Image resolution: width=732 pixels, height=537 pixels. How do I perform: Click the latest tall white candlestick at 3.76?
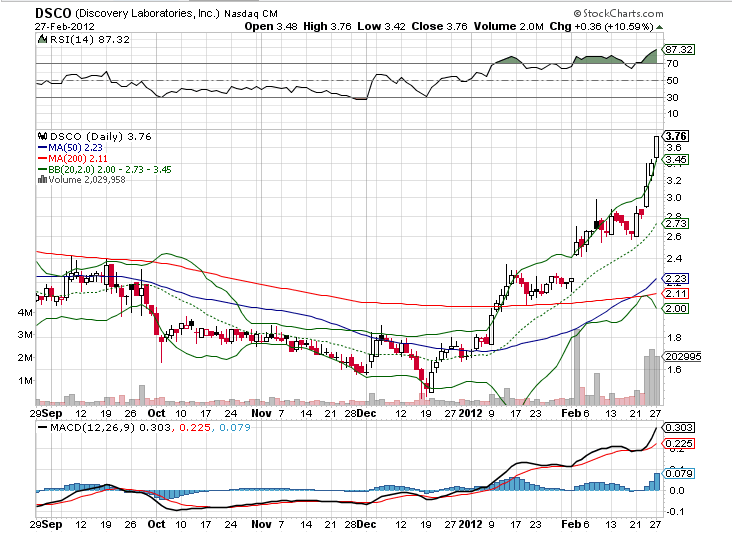click(657, 147)
